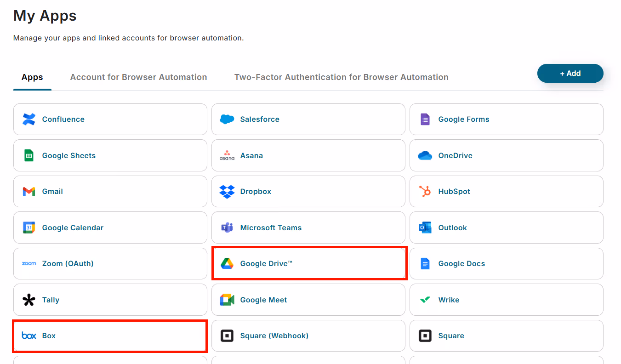Screen dimensions: 621x364
Task: Click the Asana logo icon
Action: [x=227, y=155]
